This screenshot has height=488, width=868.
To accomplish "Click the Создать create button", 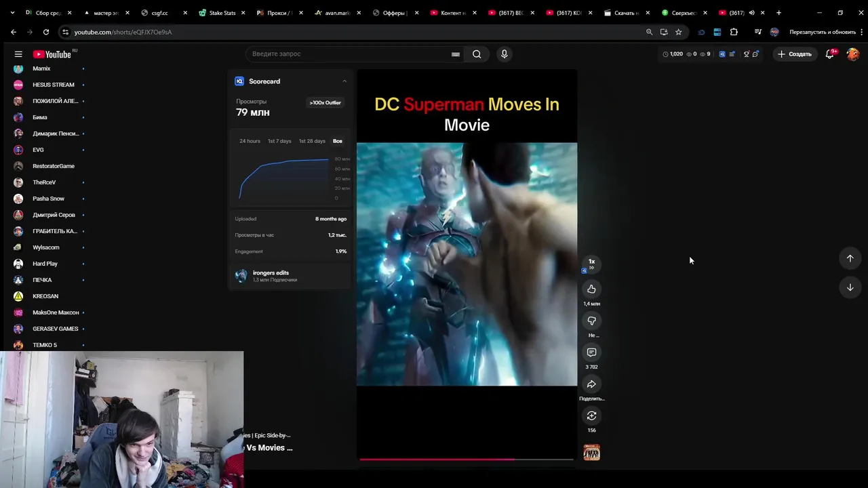I will (795, 54).
